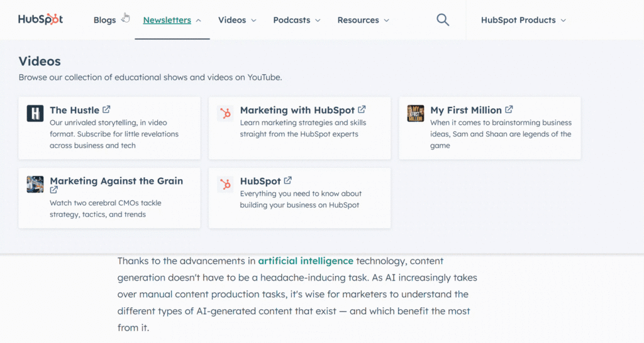This screenshot has width=644, height=343.
Task: Click The Hustle H logo icon
Action: tap(35, 113)
